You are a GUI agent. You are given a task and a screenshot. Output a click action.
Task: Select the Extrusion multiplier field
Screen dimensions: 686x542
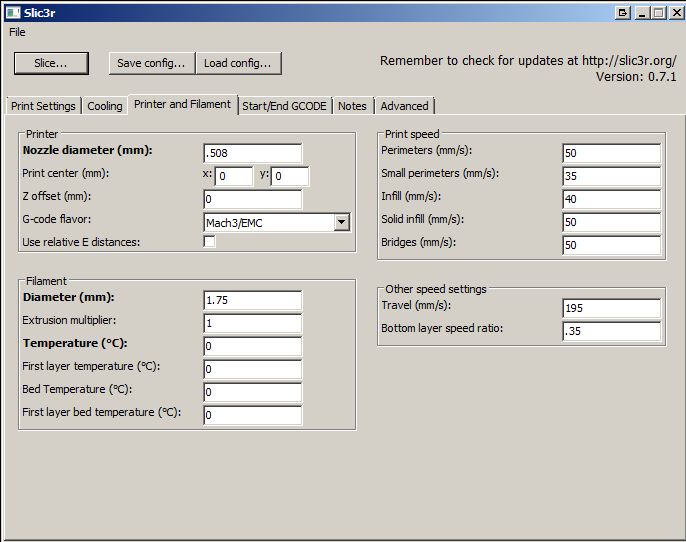coord(252,323)
